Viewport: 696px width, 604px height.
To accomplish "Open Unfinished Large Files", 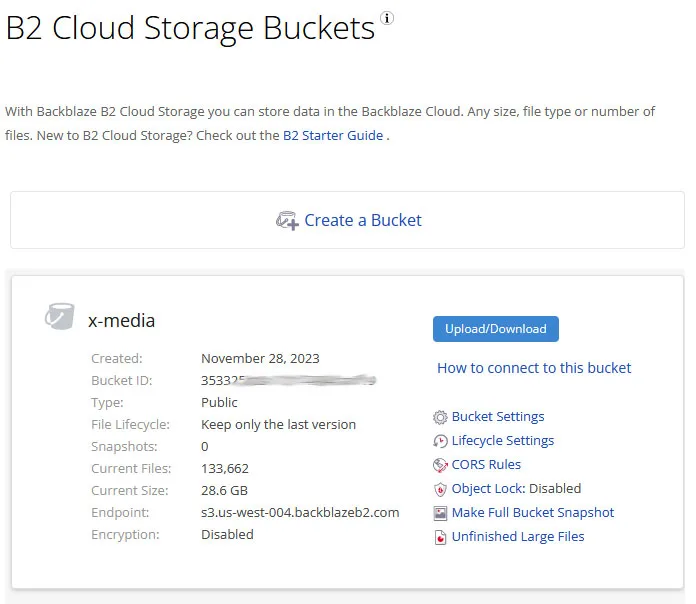I will pyautogui.click(x=518, y=537).
